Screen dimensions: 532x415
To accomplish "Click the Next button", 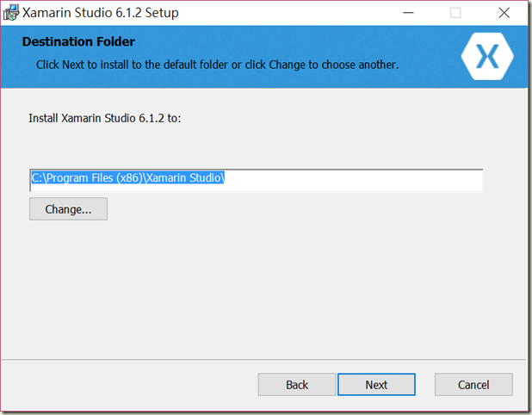I will [376, 385].
